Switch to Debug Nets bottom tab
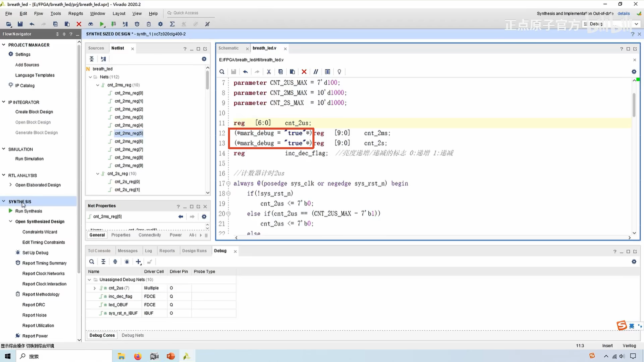This screenshot has width=644, height=362. [133, 335]
